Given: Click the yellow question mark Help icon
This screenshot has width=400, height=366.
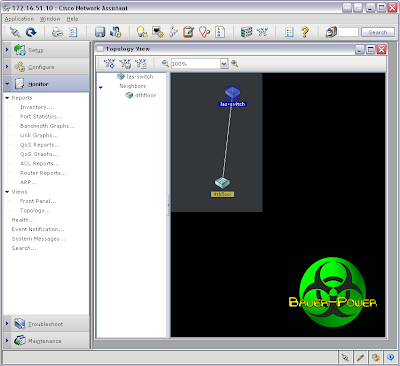Looking at the screenshot, I should [305, 32].
